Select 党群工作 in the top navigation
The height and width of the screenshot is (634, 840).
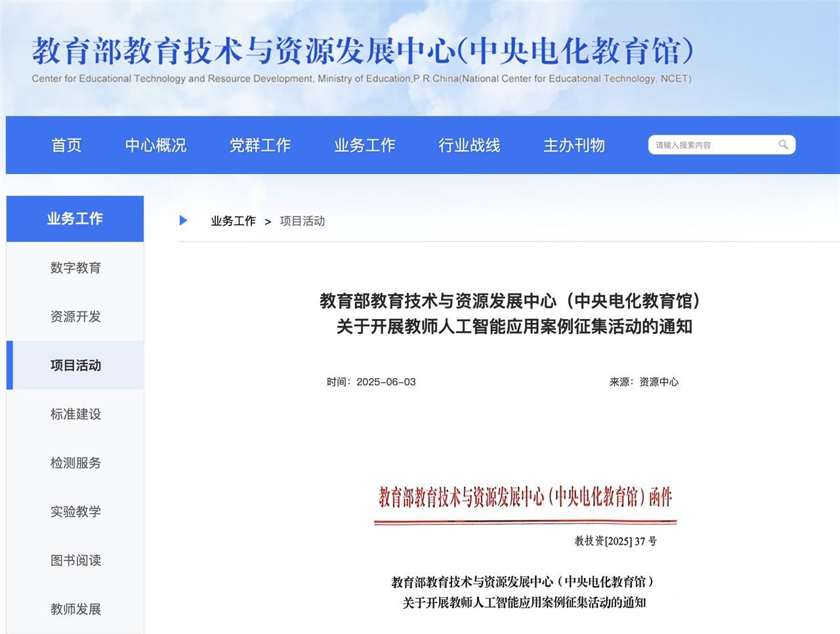point(260,145)
